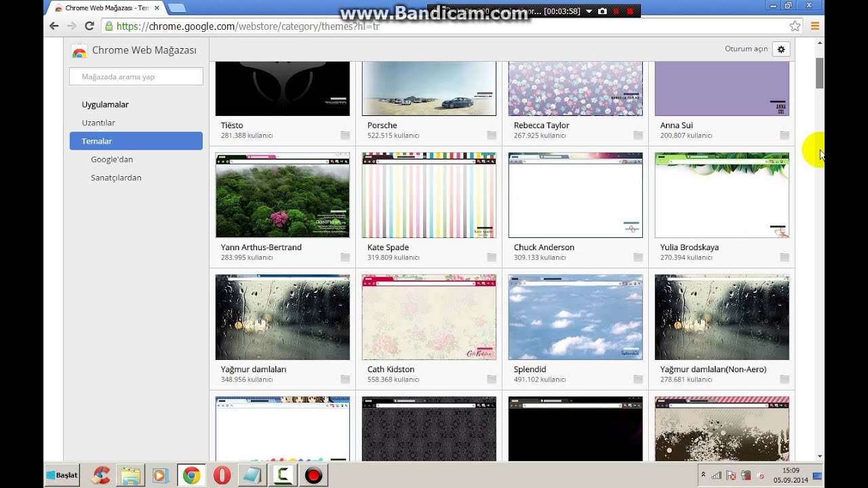Image resolution: width=868 pixels, height=488 pixels.
Task: Click the network signal tray icon
Action: pos(716,475)
